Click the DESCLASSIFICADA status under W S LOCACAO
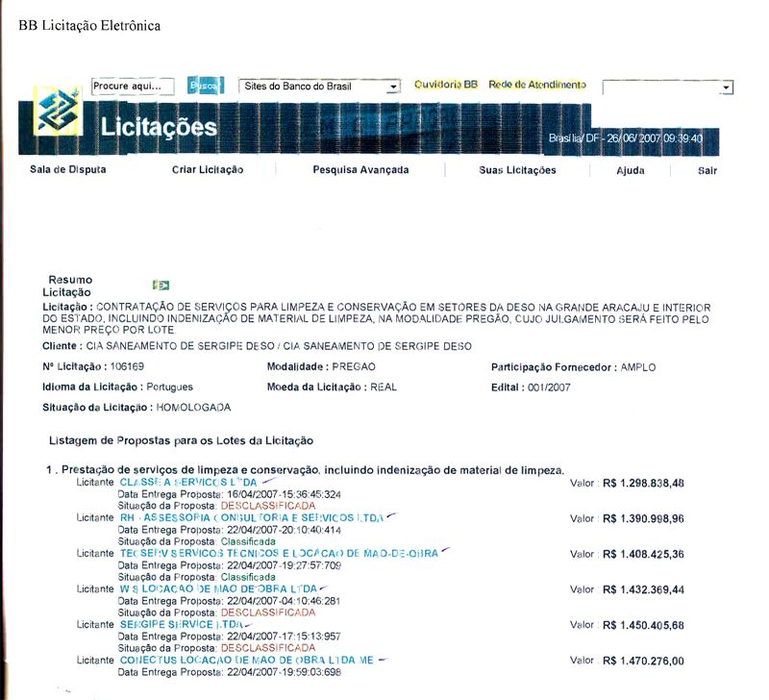The image size is (769, 700). (x=268, y=612)
